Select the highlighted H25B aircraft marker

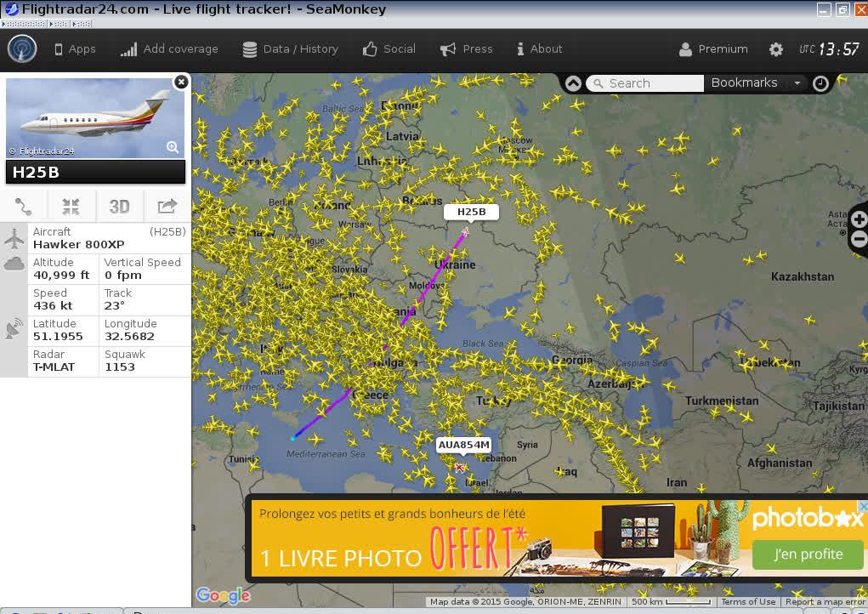(465, 231)
